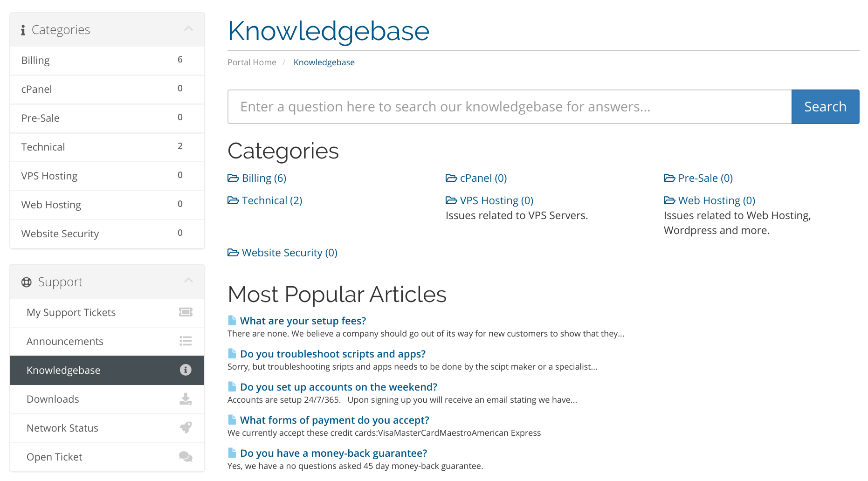868x481 pixels.
Task: Open the money-back guarantee article
Action: pos(333,453)
